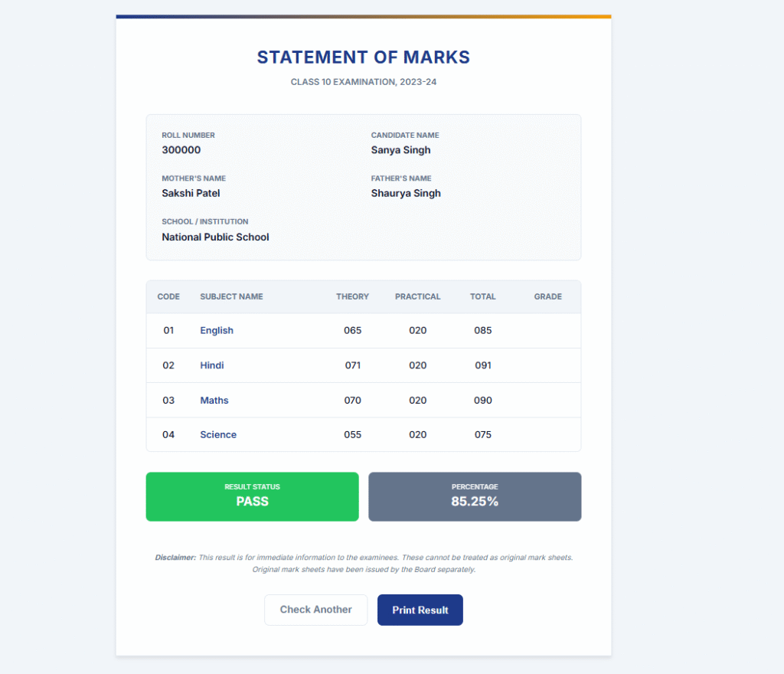
Task: Click the 85.25% percentage box
Action: point(475,496)
